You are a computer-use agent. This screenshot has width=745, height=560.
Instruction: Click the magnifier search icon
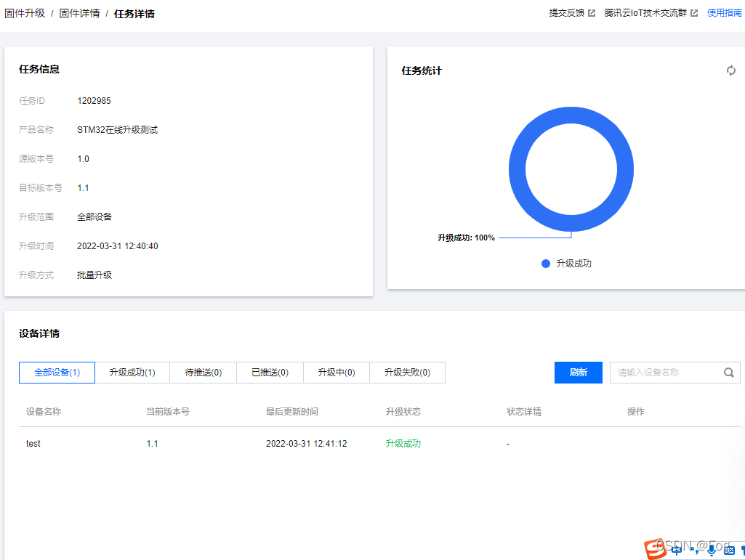point(729,372)
